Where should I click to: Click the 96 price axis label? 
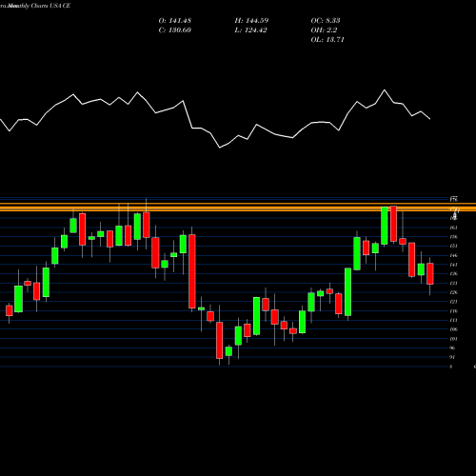[x=453, y=348]
